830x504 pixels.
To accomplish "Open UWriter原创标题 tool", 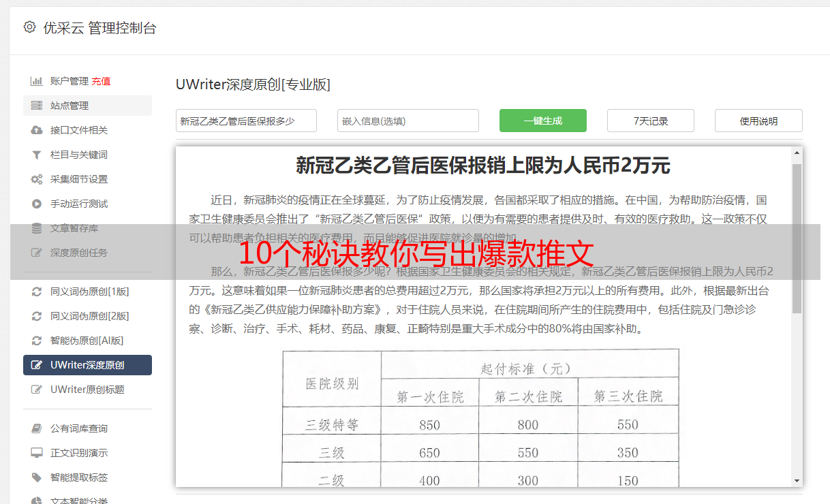I will click(87, 390).
